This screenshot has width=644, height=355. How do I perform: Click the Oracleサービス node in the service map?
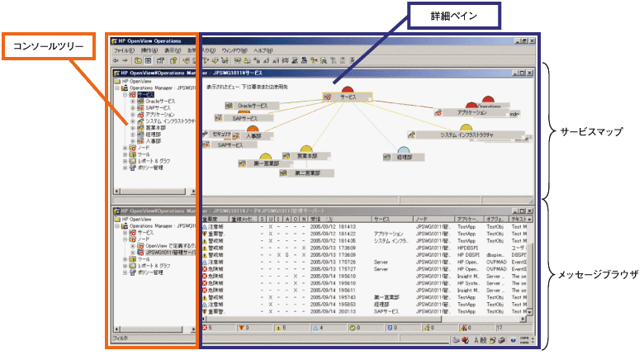[252, 106]
